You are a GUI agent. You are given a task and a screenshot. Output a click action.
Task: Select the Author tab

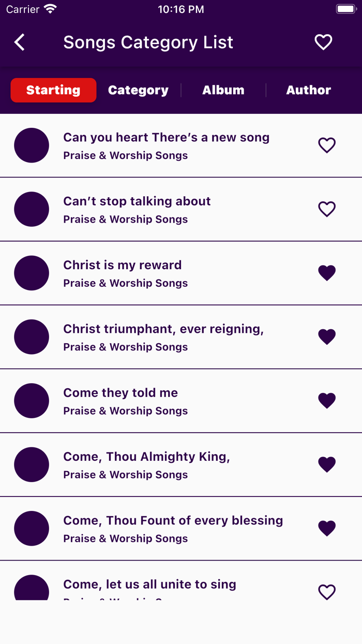(x=308, y=90)
